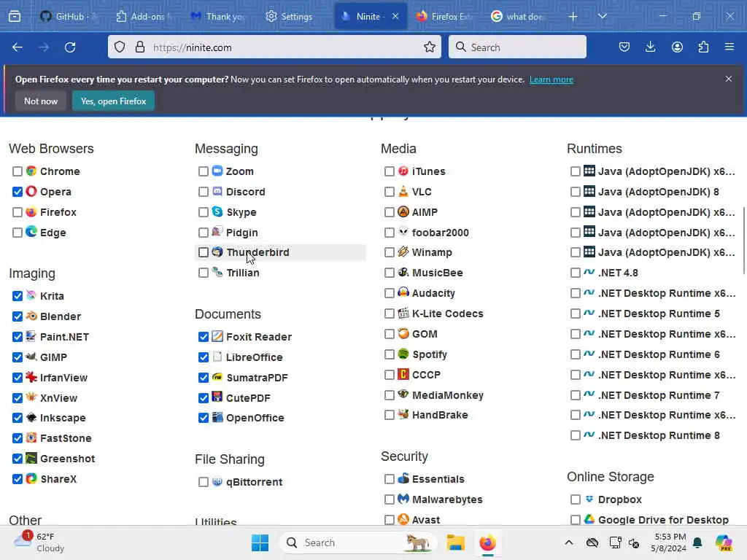Open the list all tabs dropdown
Image resolution: width=747 pixels, height=560 pixels.
coord(602,16)
